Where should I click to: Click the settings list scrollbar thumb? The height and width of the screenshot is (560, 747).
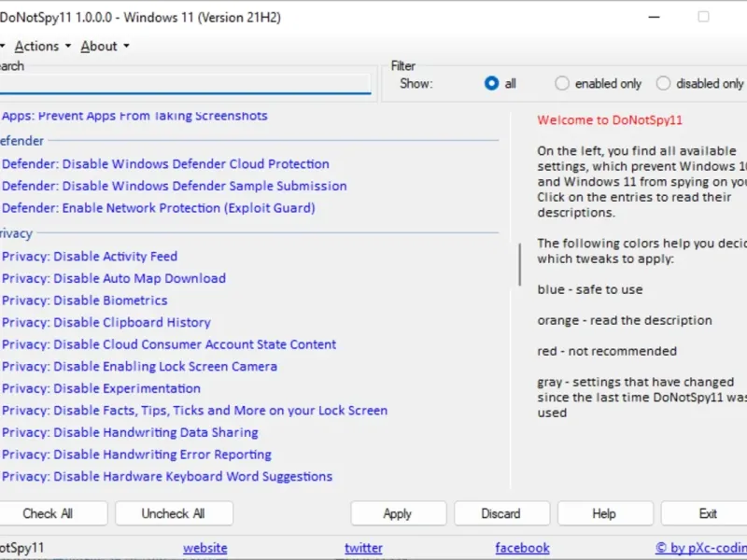(520, 264)
